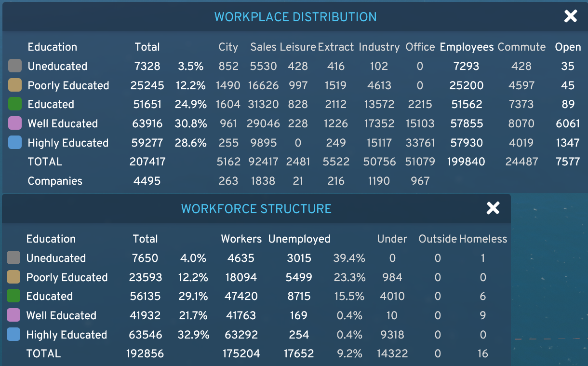This screenshot has height=366, width=588.
Task: Click the Office column header
Action: pos(420,47)
